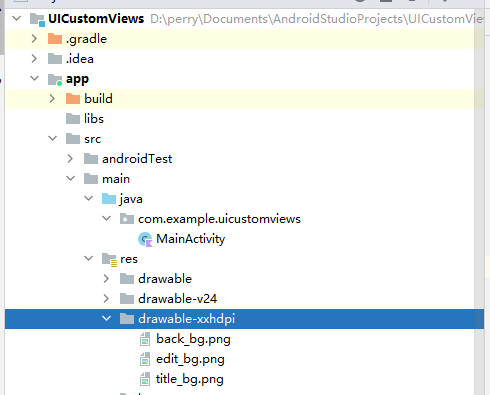This screenshot has width=490, height=395.
Task: Expand the .idea folder chevron
Action: tap(34, 59)
